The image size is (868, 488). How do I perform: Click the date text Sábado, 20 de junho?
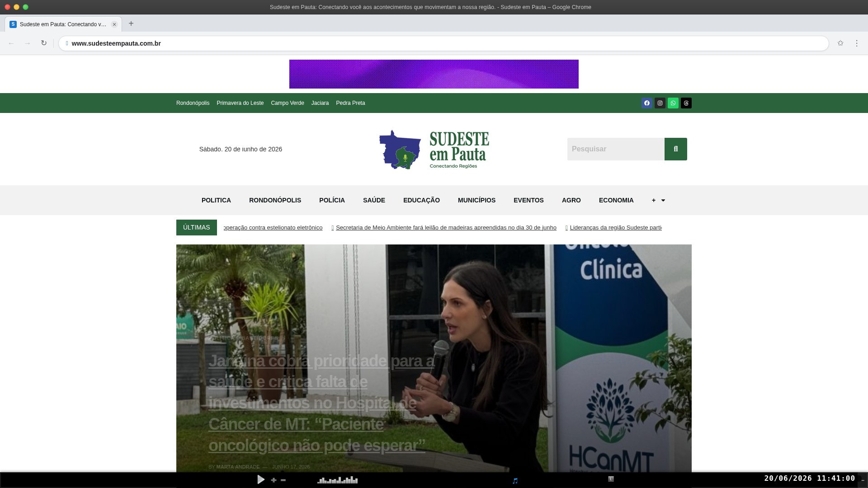(241, 149)
